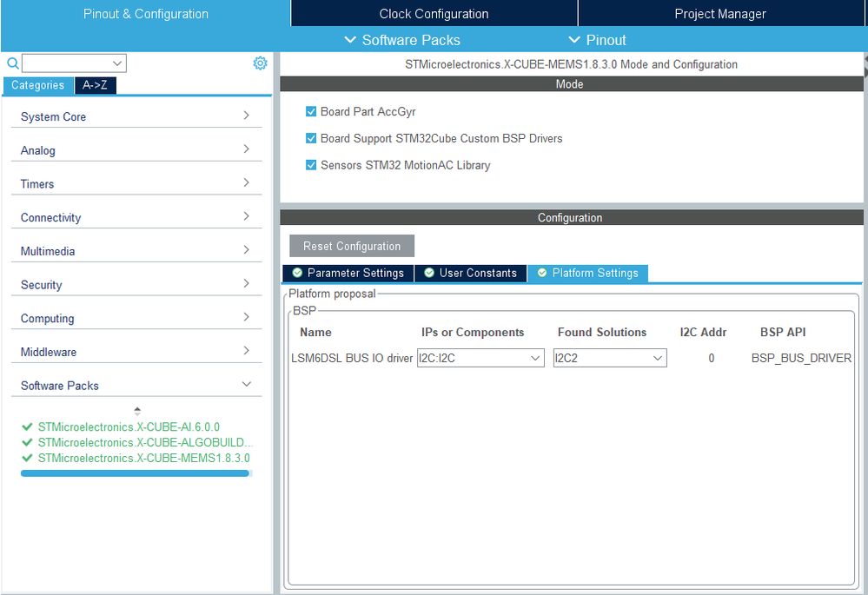Click the blue horizontal scrollbar under software packs

click(135, 473)
